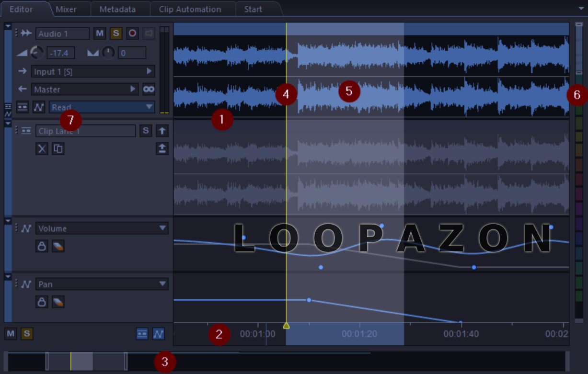Image resolution: width=588 pixels, height=374 pixels.
Task: Toggle clip lanes display button below the track list
Action: [142, 333]
